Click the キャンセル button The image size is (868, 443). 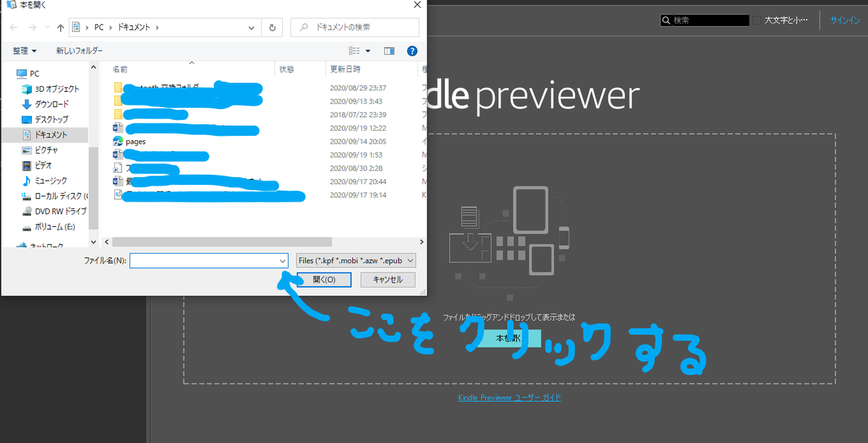click(x=387, y=280)
